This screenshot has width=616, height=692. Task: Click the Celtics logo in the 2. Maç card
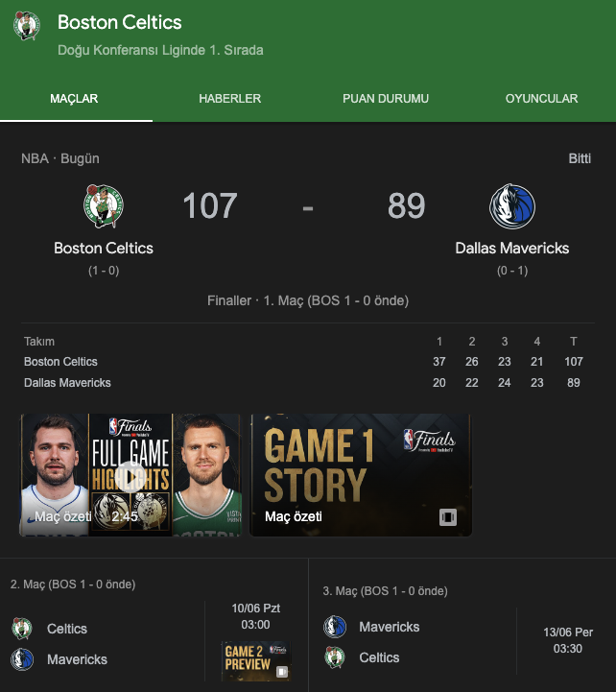(x=22, y=629)
